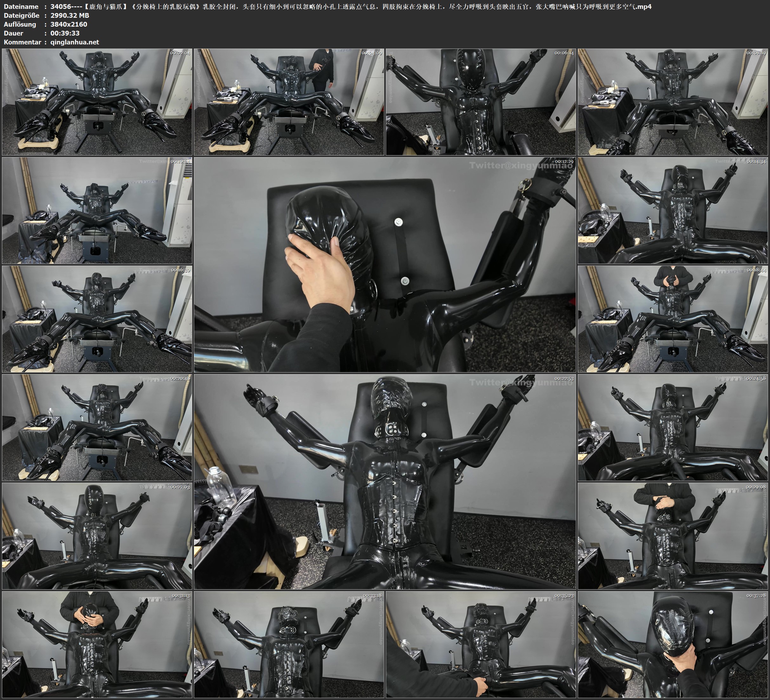This screenshot has height=700, width=770.
Task: Open the thumbnail at 00:16:39
Action: point(97,319)
